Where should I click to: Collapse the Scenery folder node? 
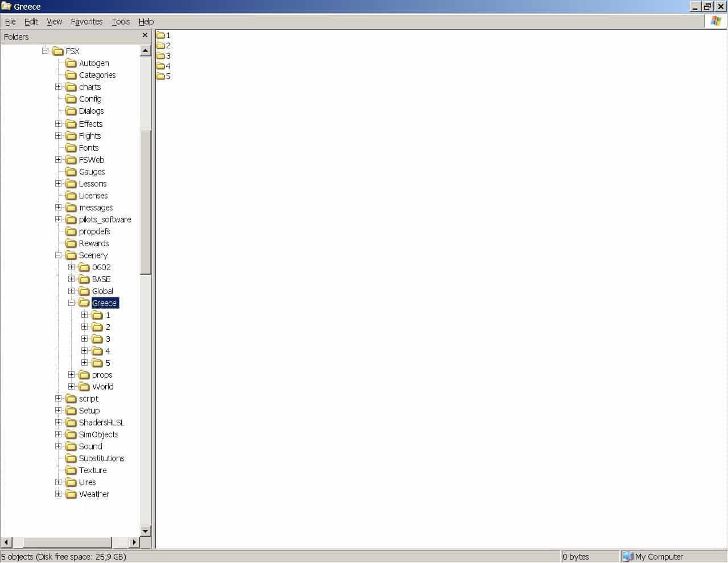point(59,255)
